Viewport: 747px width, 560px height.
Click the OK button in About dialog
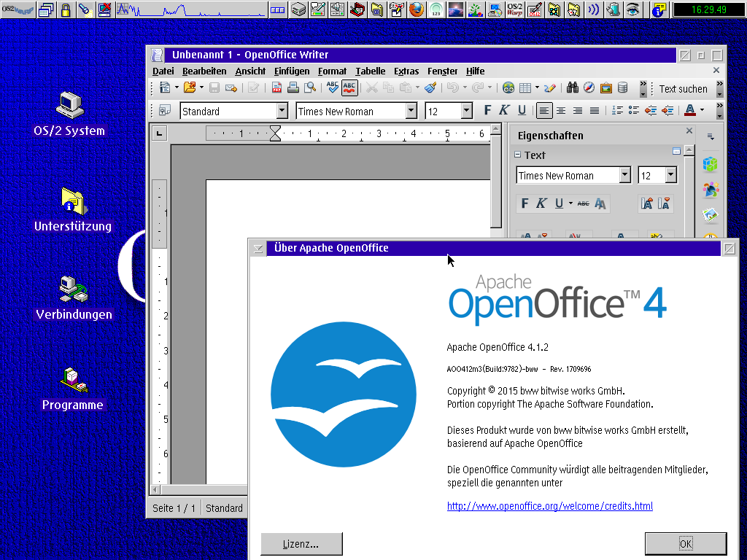[x=686, y=544]
